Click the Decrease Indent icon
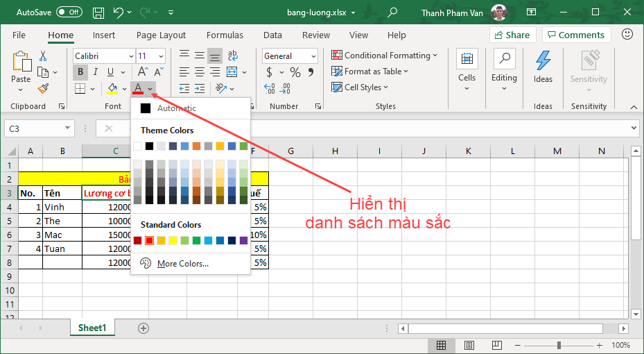The width and height of the screenshot is (644, 354). pyautogui.click(x=184, y=88)
